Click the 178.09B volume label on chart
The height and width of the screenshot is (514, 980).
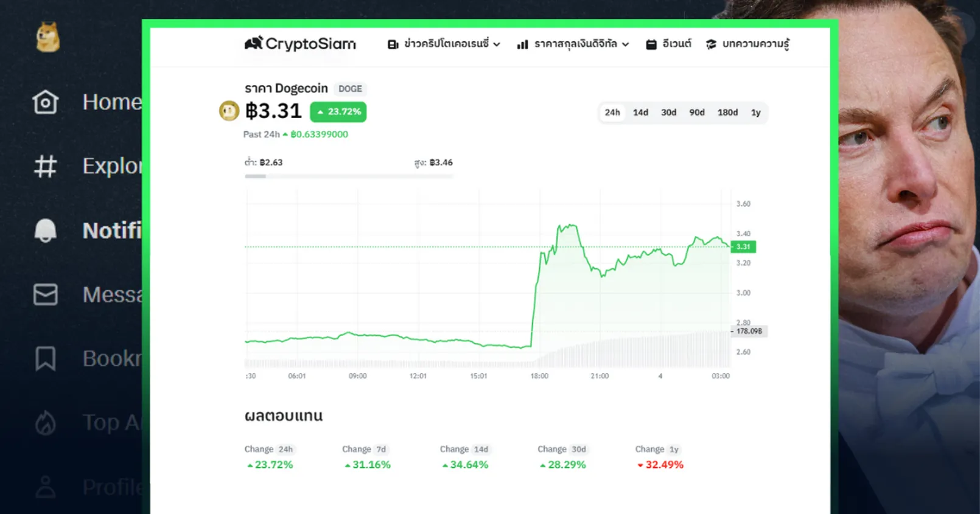749,332
